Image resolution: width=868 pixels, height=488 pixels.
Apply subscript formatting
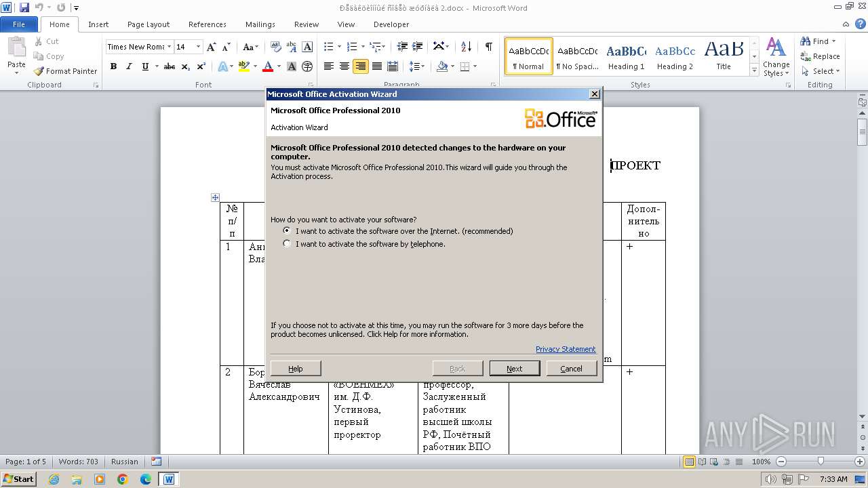click(x=186, y=66)
